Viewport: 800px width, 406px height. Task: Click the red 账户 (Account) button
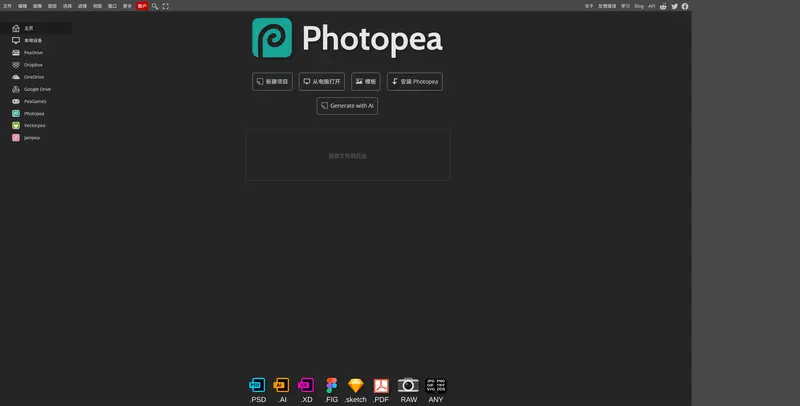(142, 6)
